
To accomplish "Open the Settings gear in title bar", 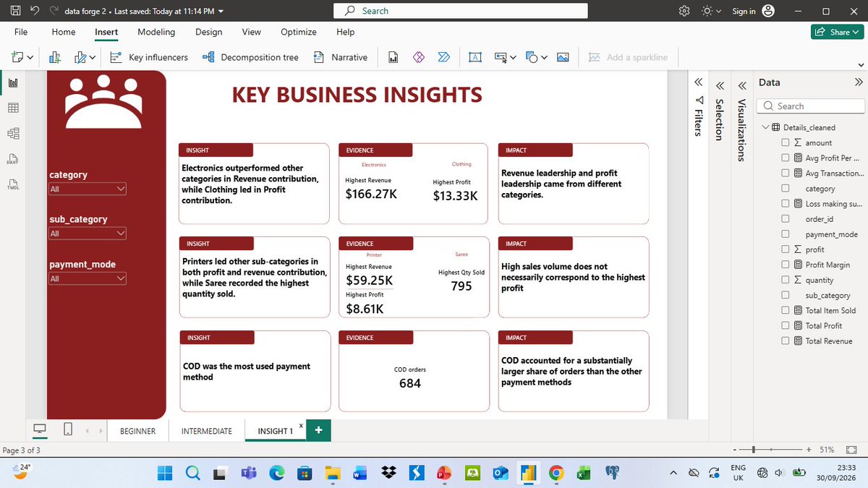I will [684, 11].
